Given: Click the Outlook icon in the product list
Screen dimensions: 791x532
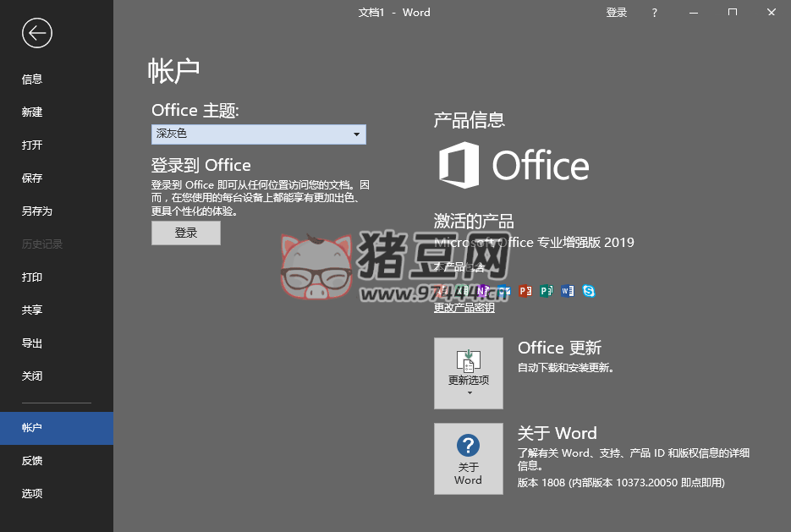Looking at the screenshot, I should pos(504,290).
